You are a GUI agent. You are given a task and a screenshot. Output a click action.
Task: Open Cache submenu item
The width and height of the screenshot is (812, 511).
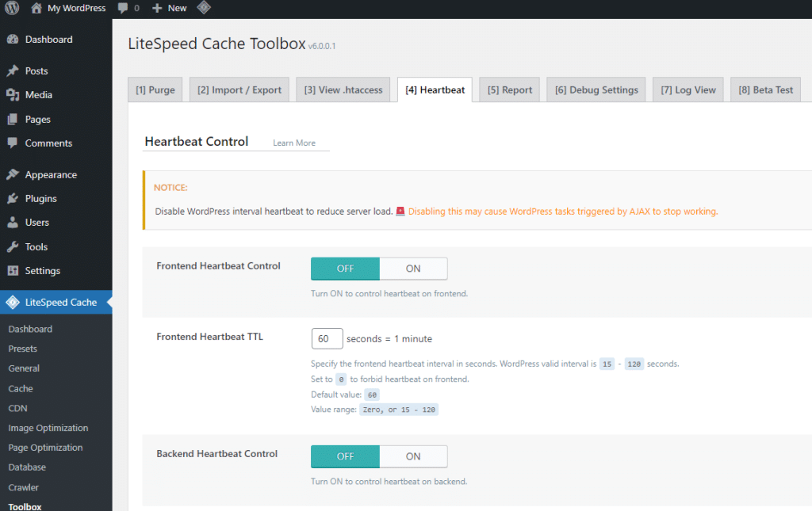[21, 388]
